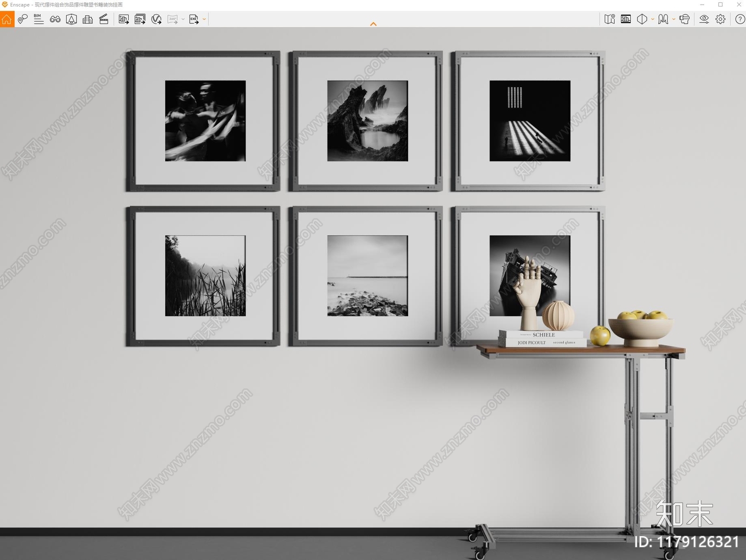
Task: Expand the panorama export dropdown arrow
Action: (x=183, y=19)
